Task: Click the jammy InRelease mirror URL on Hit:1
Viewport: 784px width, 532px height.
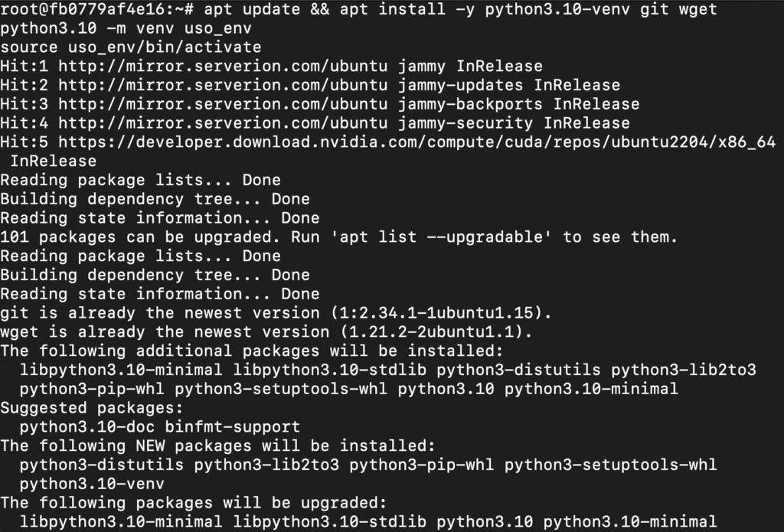Action: [x=223, y=66]
